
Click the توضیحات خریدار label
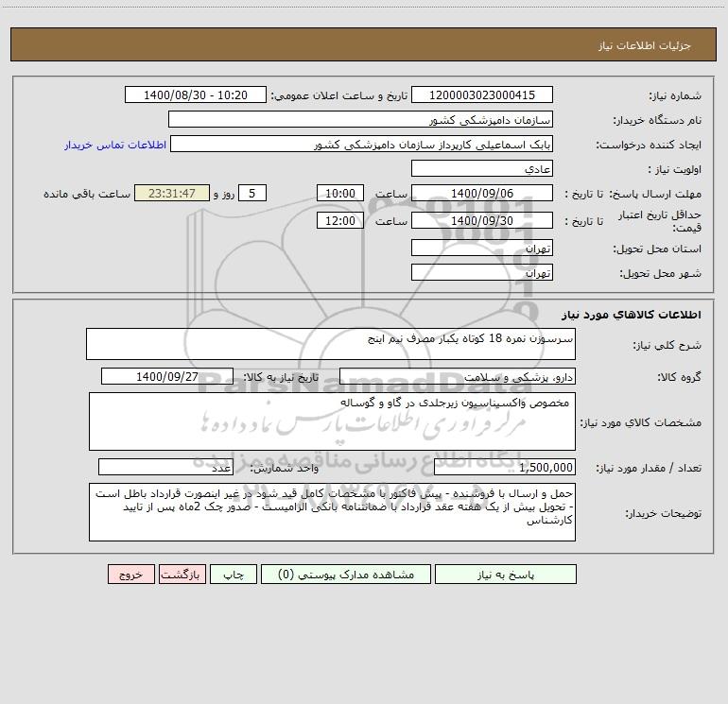[663, 513]
